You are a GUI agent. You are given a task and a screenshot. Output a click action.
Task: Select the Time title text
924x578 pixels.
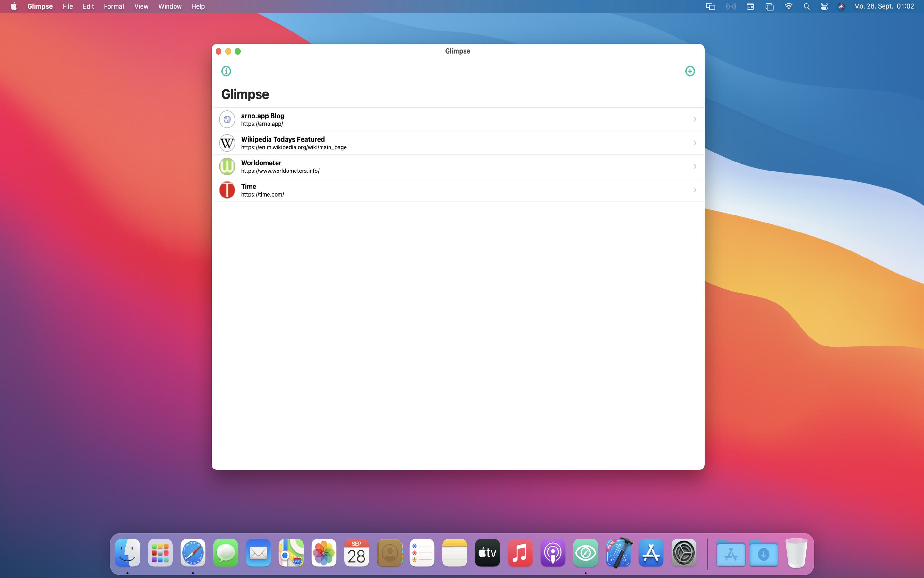coord(249,187)
